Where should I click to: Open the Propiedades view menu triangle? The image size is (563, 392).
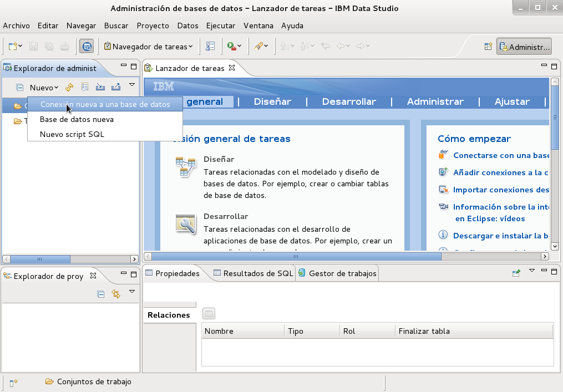point(532,271)
